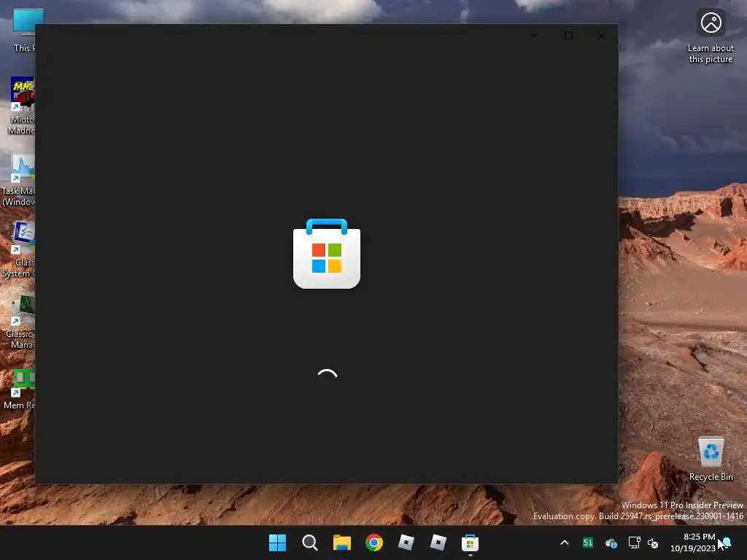Select Midtown Madness desktop shortcut
This screenshot has width=747, height=560.
click(21, 106)
